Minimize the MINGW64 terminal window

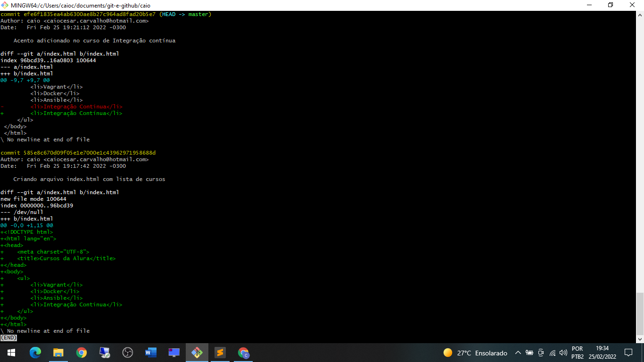[x=589, y=5]
